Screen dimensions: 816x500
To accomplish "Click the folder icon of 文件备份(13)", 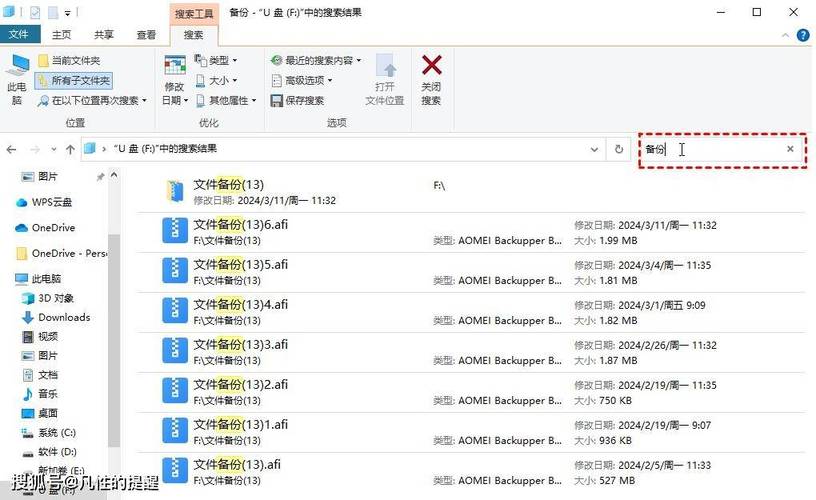I will 175,191.
